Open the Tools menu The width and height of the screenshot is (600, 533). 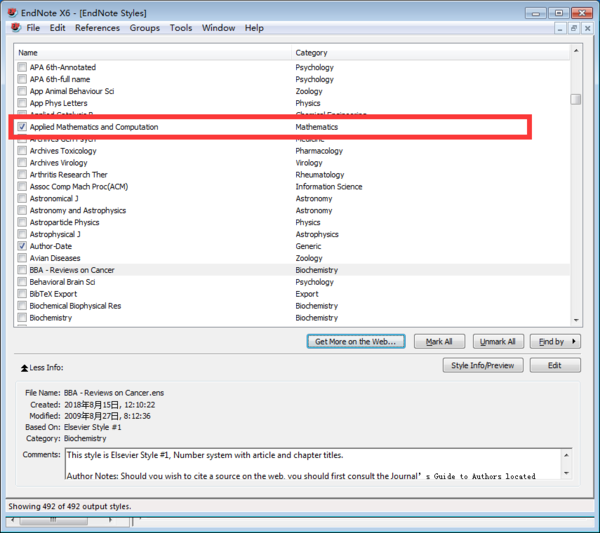[181, 28]
